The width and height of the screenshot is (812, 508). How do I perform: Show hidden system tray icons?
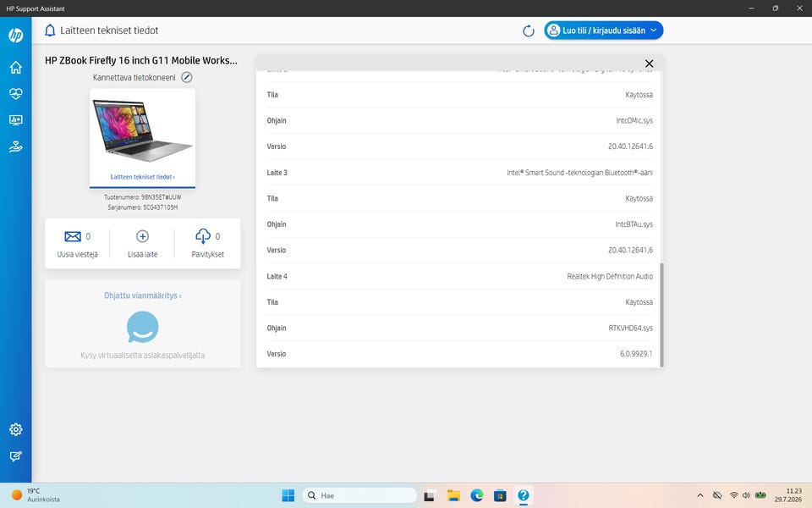pos(700,495)
